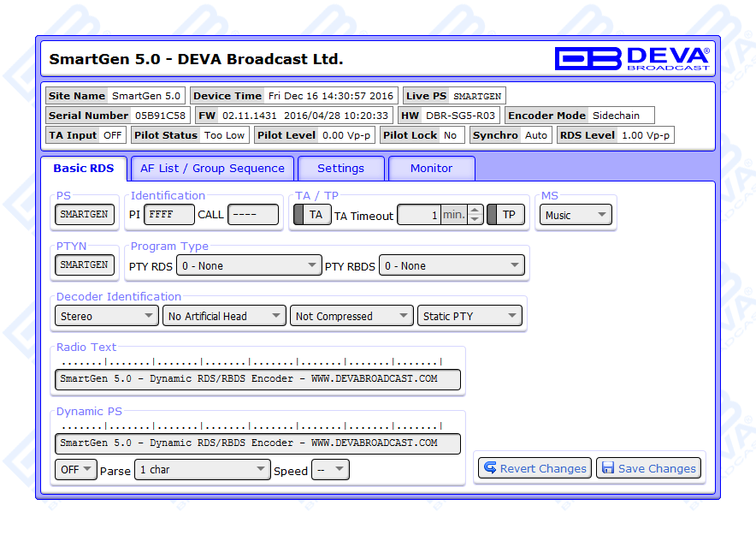Open the MS Music dropdown
The height and width of the screenshot is (535, 756).
click(575, 215)
